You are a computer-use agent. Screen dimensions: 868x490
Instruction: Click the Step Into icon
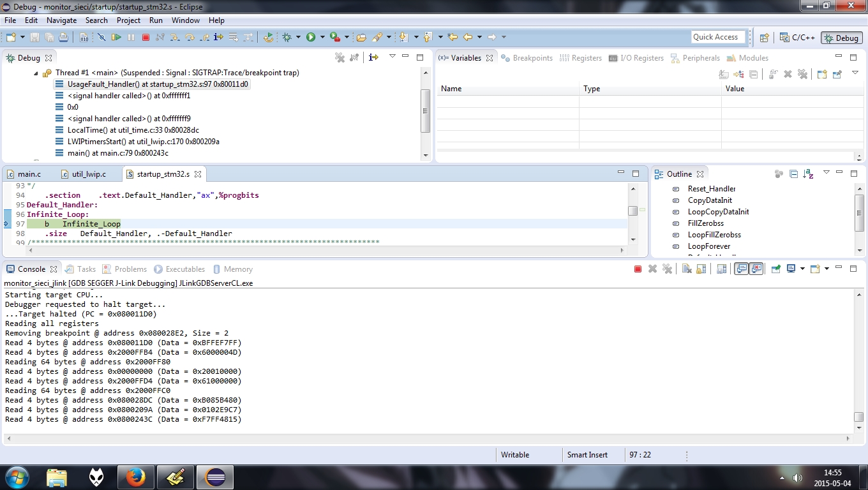coord(174,37)
